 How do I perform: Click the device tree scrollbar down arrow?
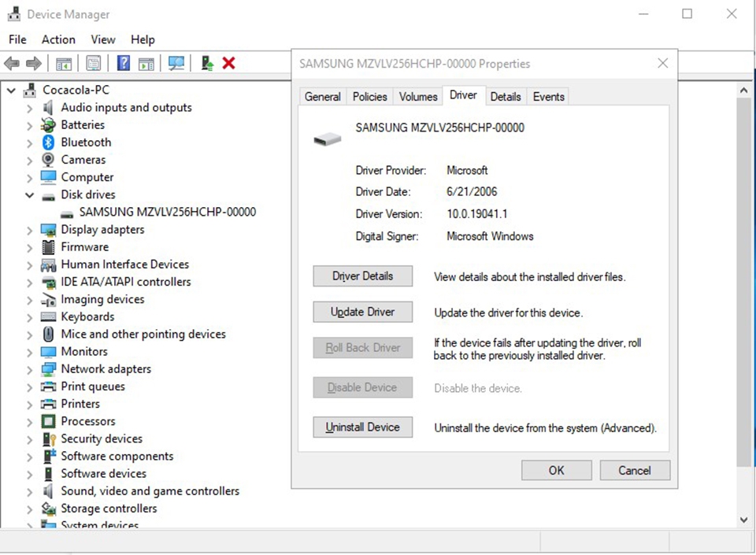click(744, 520)
